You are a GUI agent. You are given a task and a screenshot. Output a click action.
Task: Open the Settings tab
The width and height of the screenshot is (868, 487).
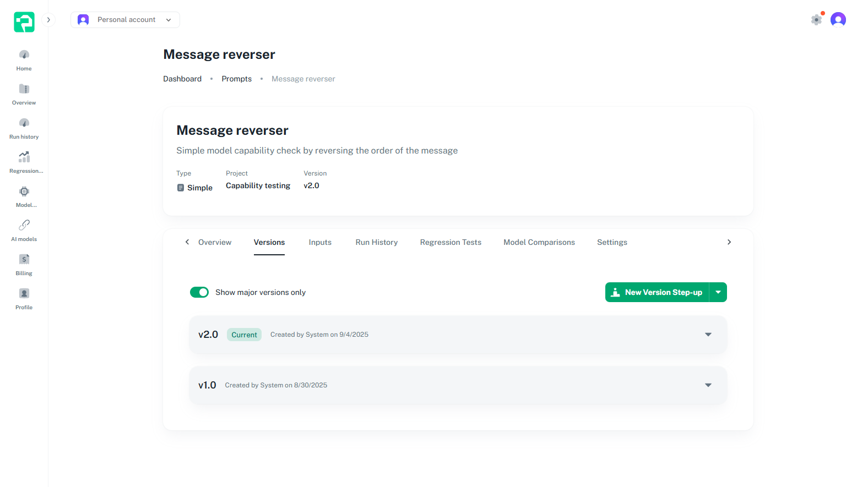pos(612,242)
